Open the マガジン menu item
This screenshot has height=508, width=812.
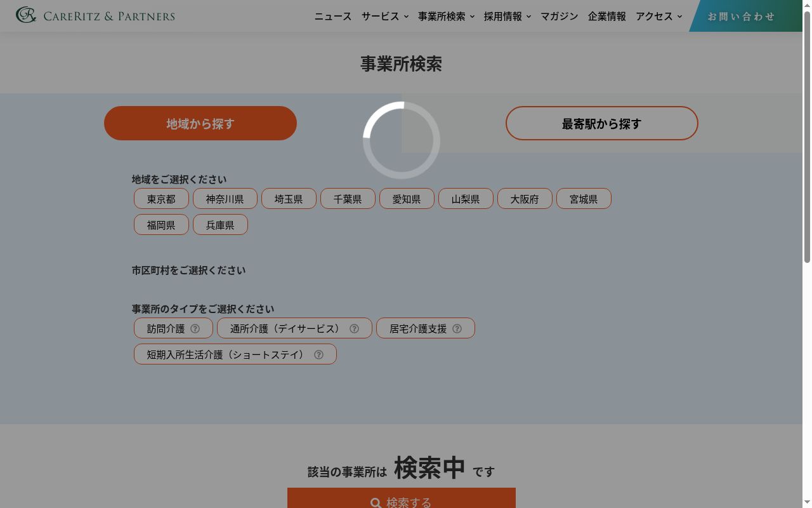[560, 17]
